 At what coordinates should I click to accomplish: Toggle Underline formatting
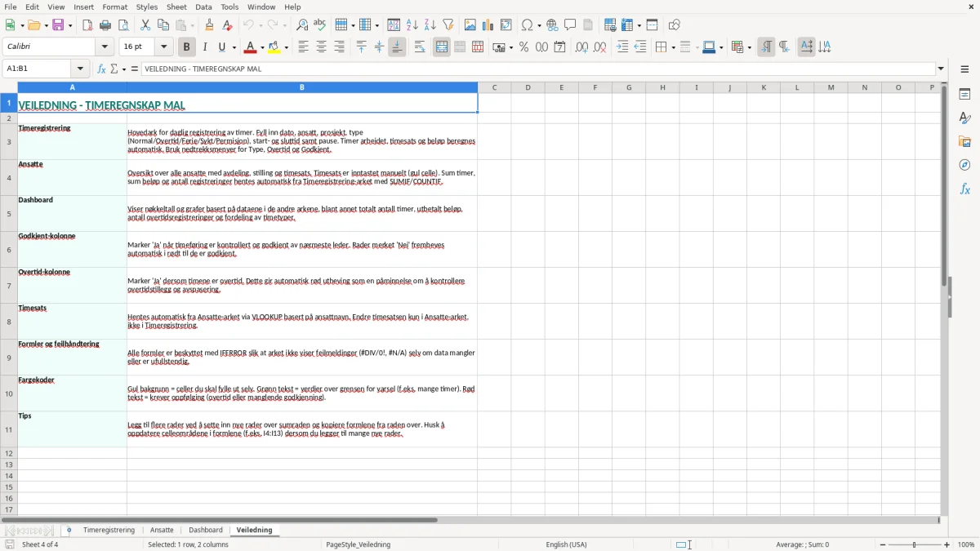pyautogui.click(x=222, y=47)
